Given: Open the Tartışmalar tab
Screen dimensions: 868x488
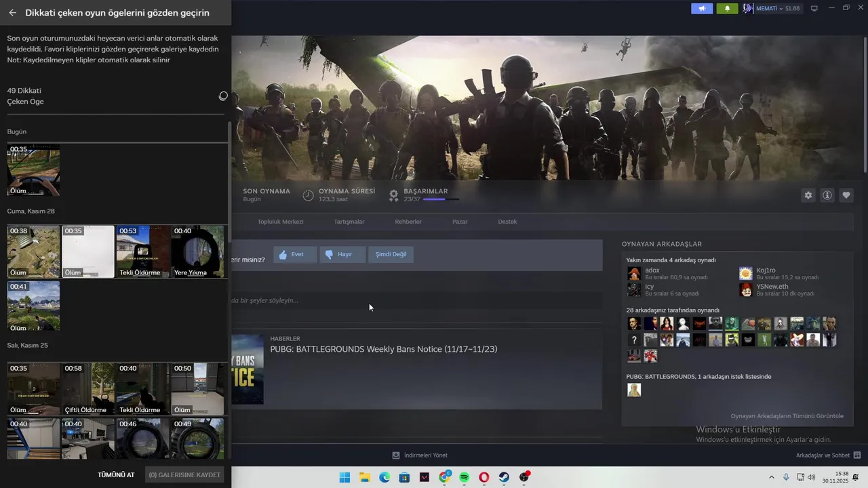Looking at the screenshot, I should click(x=349, y=222).
